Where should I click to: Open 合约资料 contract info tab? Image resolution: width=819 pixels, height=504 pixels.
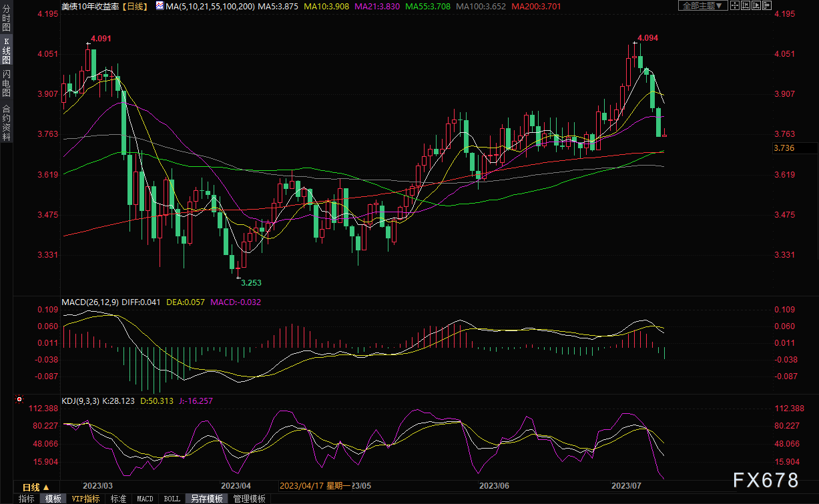tap(6, 122)
